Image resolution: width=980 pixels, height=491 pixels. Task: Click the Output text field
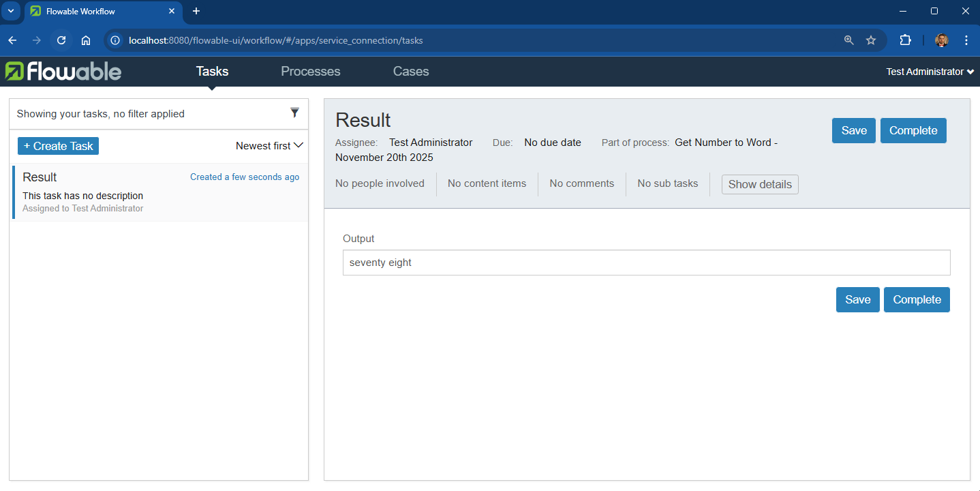[x=646, y=263]
